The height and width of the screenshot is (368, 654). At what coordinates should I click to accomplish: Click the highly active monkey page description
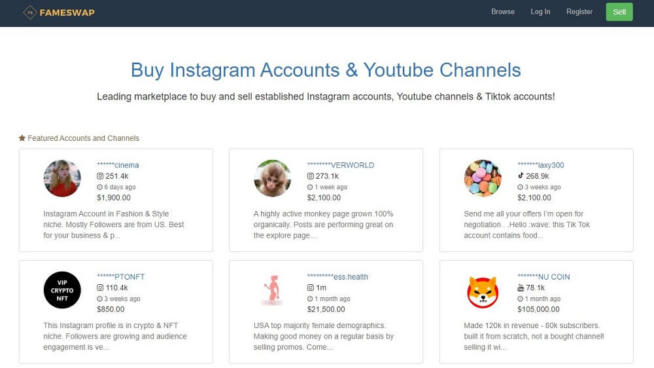(x=323, y=224)
